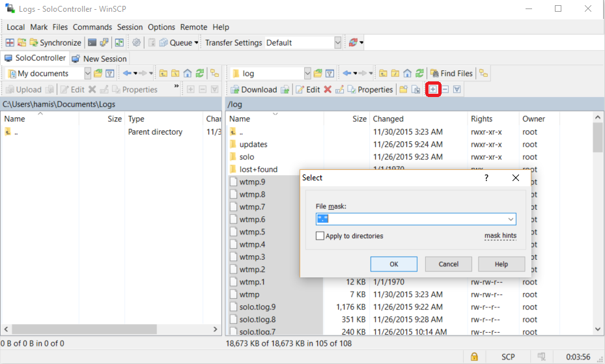Click the remote panel filter icon
Screen dimensions: 605x364
click(x=330, y=74)
